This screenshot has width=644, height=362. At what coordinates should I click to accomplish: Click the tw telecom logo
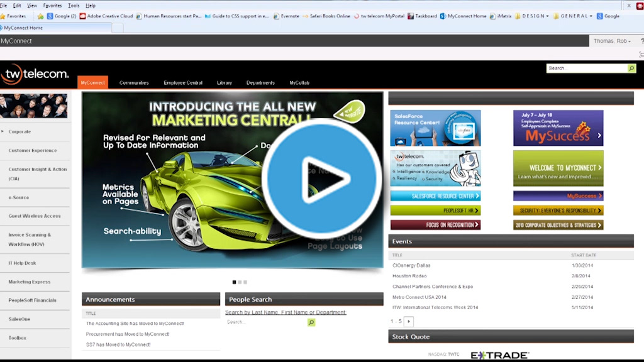pos(35,74)
